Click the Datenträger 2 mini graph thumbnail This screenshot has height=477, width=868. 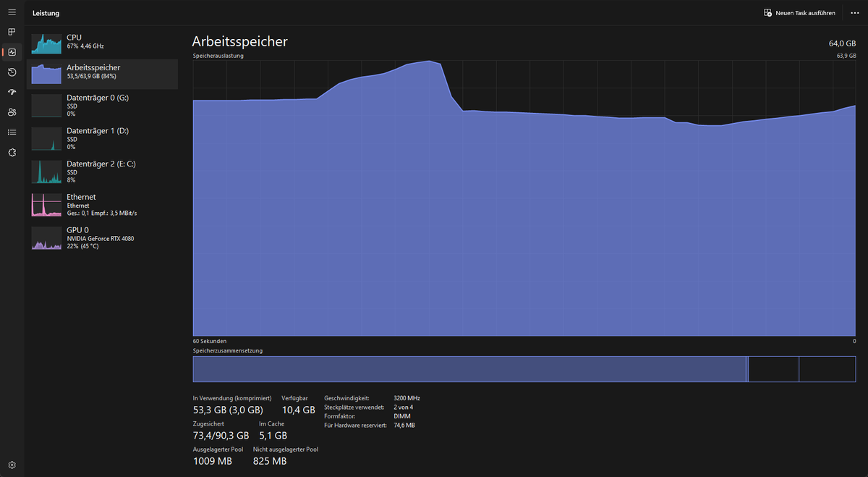(x=47, y=172)
